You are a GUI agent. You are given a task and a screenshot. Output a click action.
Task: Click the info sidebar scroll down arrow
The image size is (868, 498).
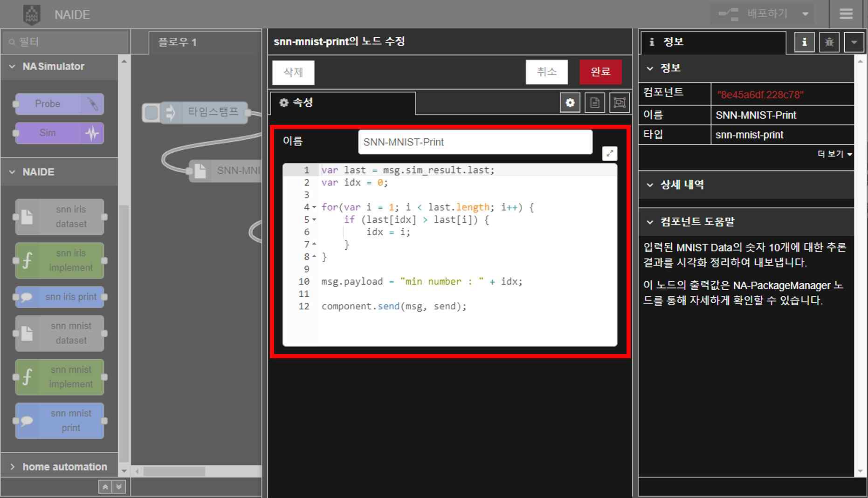coord(860,471)
